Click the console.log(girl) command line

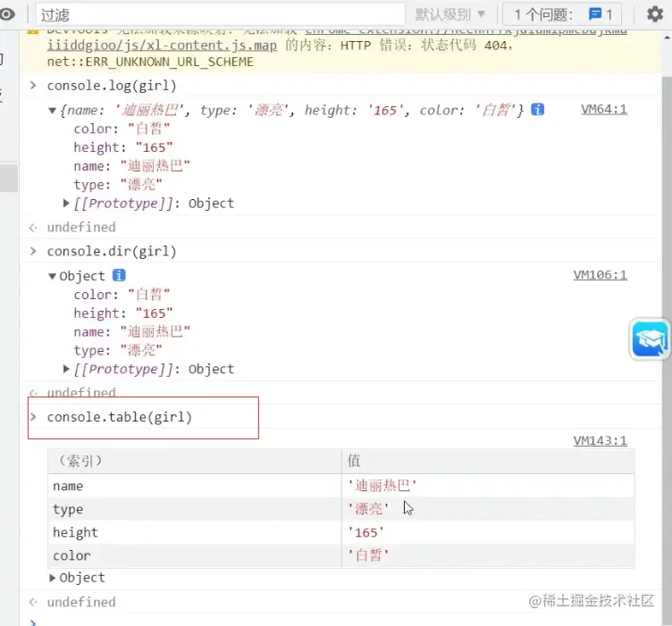[x=112, y=86]
